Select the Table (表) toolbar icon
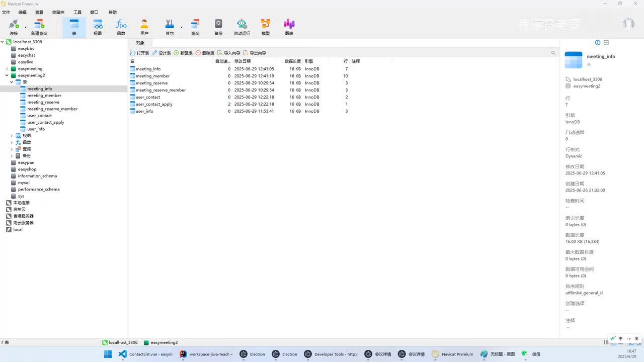This screenshot has width=644, height=362. 74,27
